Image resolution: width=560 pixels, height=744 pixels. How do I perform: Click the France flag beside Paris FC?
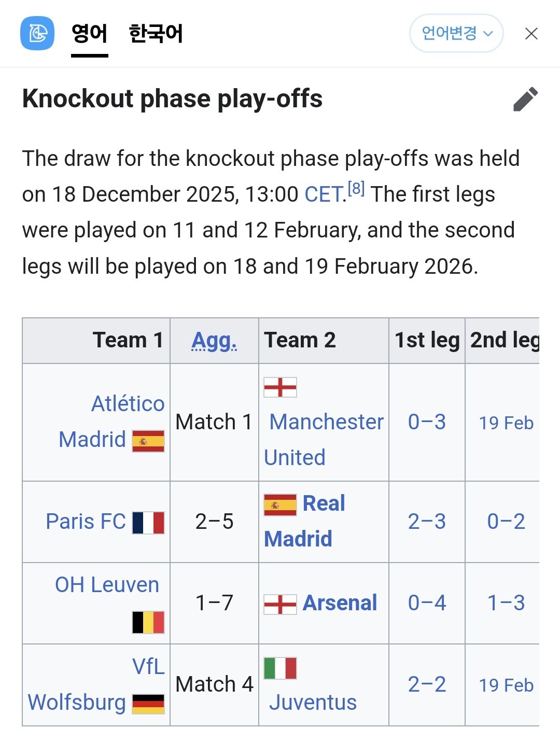(148, 523)
